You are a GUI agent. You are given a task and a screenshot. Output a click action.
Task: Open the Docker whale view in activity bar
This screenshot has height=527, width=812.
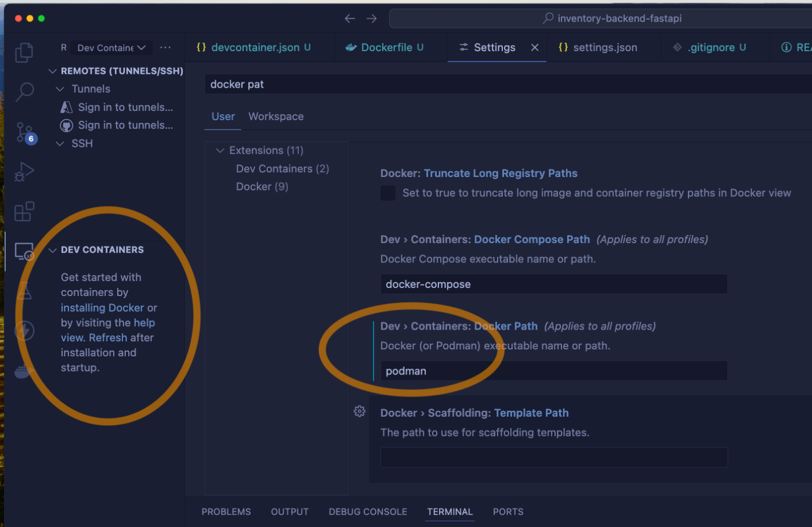[24, 371]
